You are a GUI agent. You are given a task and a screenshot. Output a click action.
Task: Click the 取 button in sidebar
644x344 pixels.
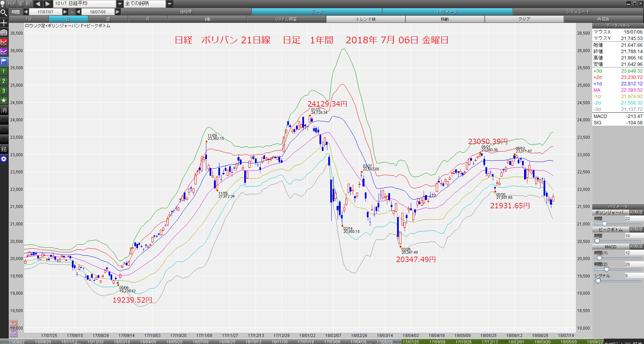pos(4,130)
